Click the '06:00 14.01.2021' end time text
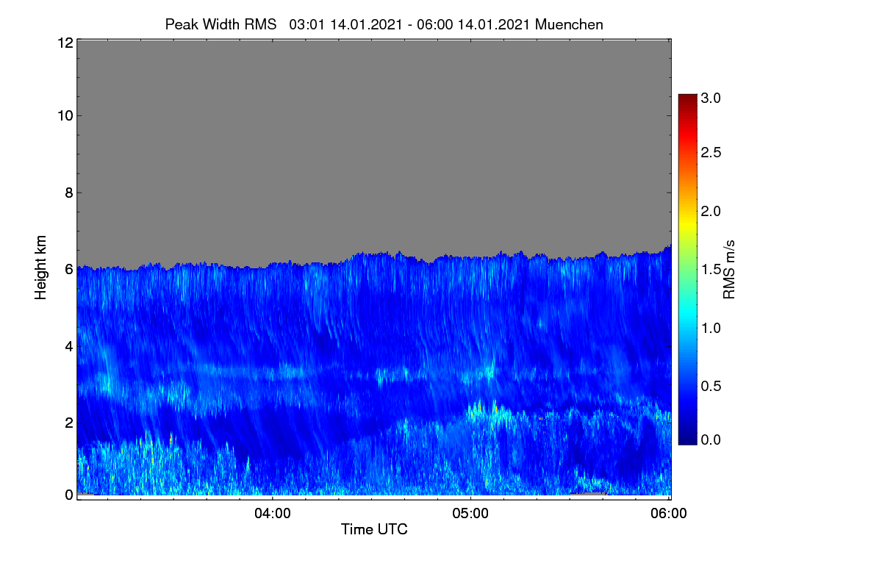 click(x=475, y=24)
